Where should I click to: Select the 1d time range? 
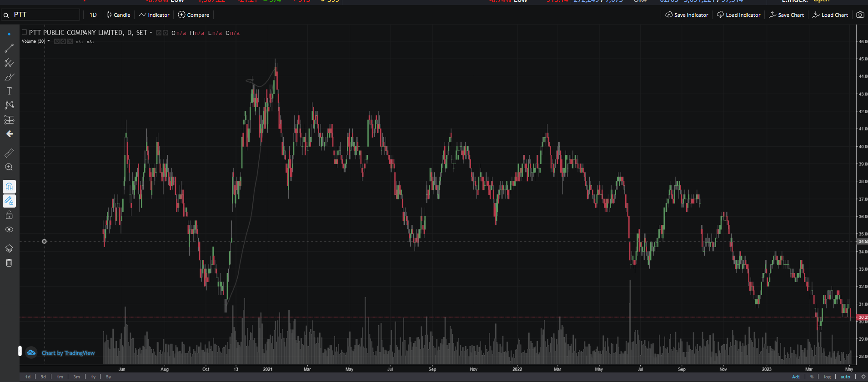(x=28, y=377)
